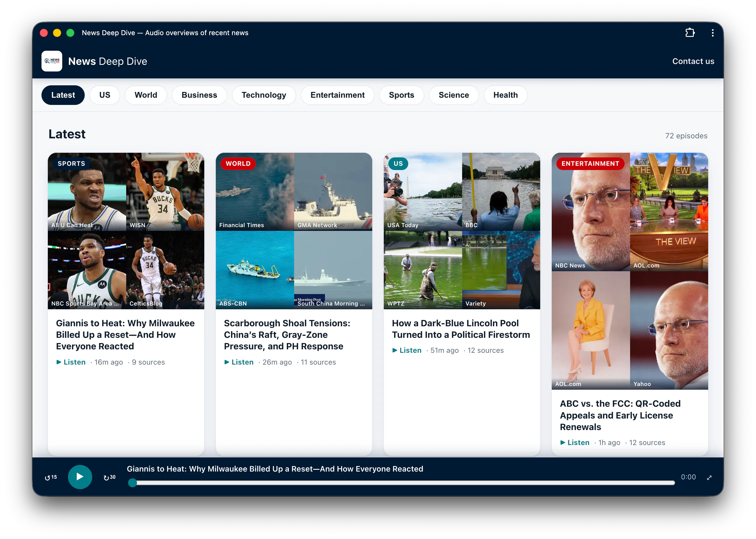Click the now-playing title in the player
The image size is (756, 539).
coord(275,469)
